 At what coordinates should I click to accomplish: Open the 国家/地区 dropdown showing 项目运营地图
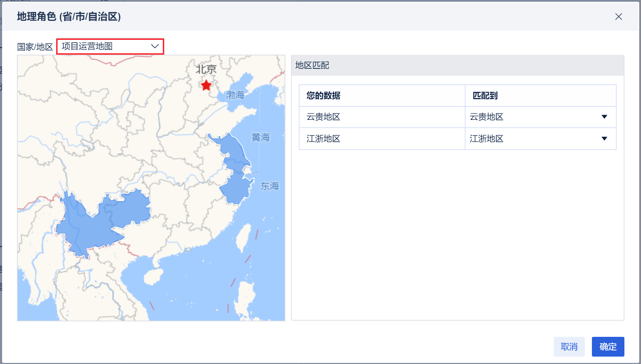[x=110, y=46]
